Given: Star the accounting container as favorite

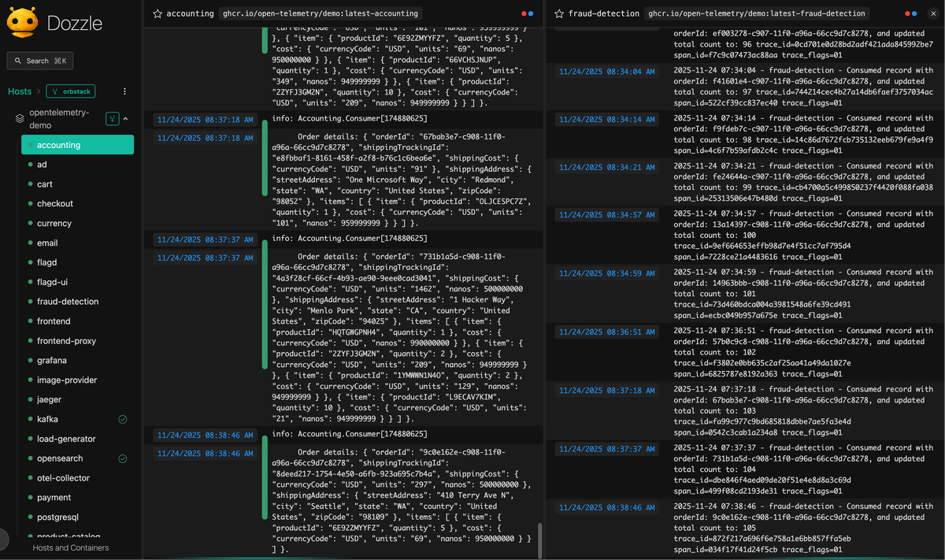Looking at the screenshot, I should 157,13.
